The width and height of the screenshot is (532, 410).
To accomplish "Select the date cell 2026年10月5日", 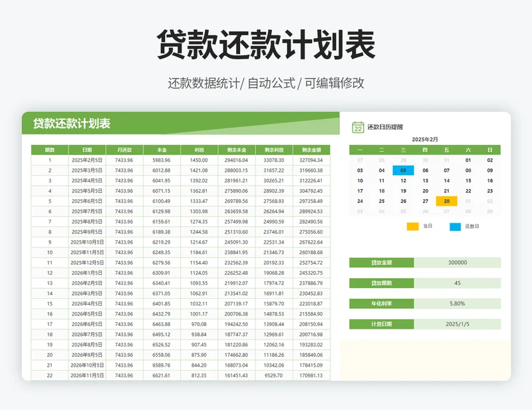I will tap(87, 365).
